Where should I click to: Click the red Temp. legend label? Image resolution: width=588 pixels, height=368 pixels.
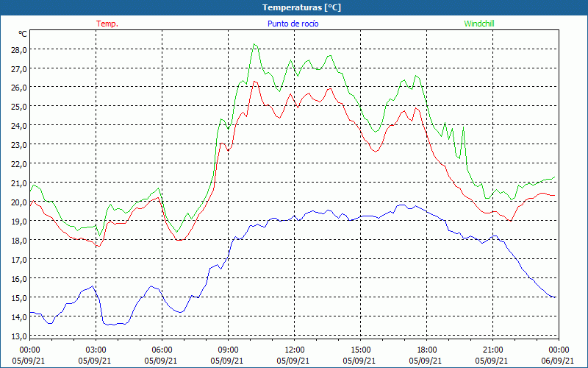(107, 24)
